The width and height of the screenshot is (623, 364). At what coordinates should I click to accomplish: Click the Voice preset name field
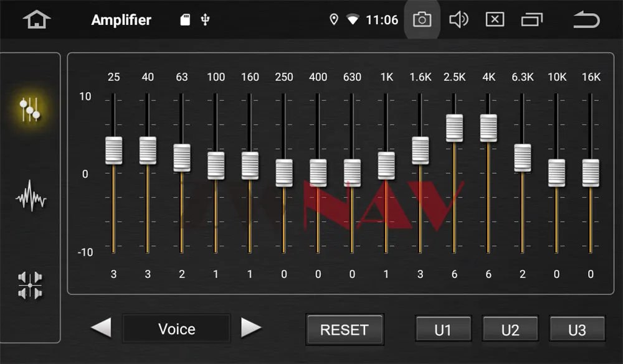click(x=176, y=329)
